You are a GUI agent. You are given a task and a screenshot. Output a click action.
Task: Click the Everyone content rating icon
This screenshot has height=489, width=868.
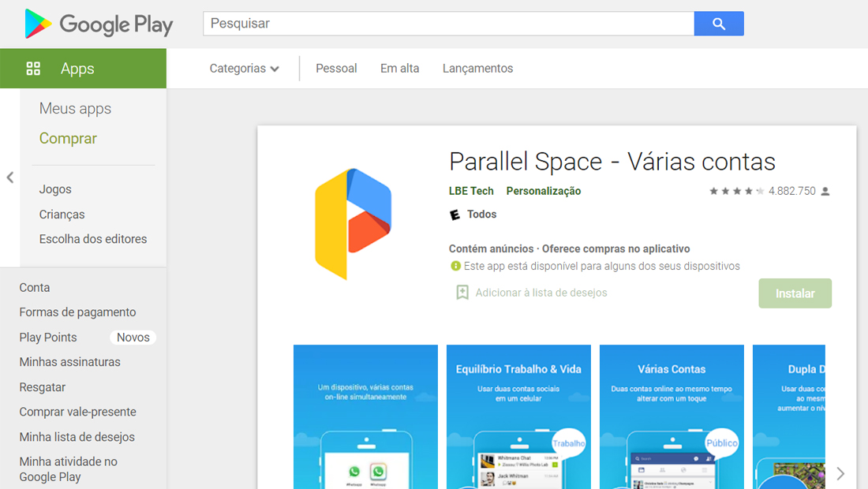pos(455,215)
